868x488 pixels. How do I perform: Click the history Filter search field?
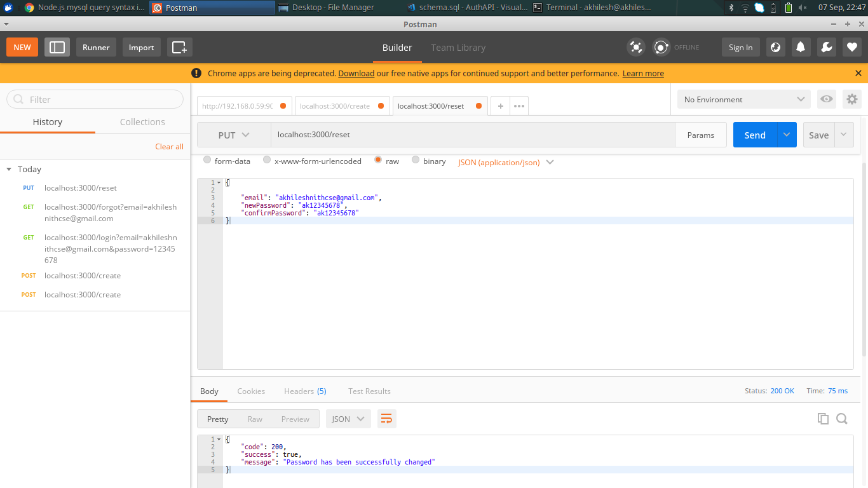click(x=95, y=99)
